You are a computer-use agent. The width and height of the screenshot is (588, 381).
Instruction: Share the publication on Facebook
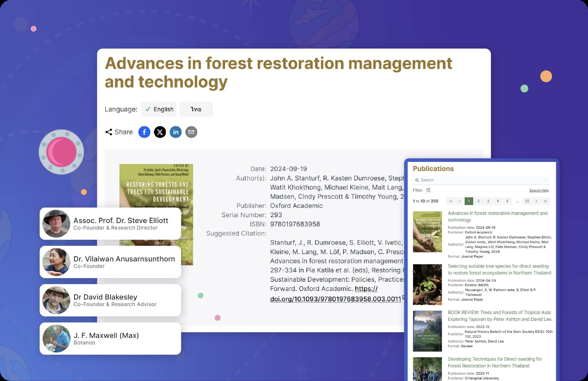click(x=144, y=132)
